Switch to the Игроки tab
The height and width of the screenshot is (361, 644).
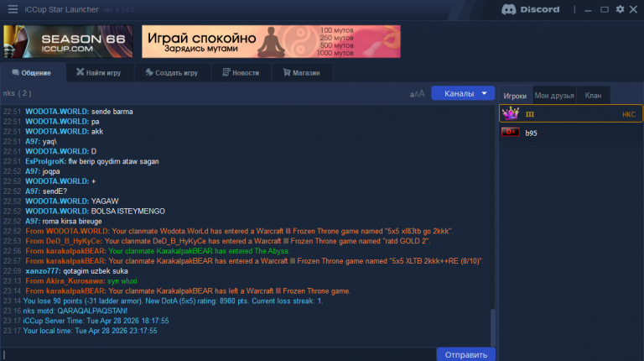coord(515,96)
